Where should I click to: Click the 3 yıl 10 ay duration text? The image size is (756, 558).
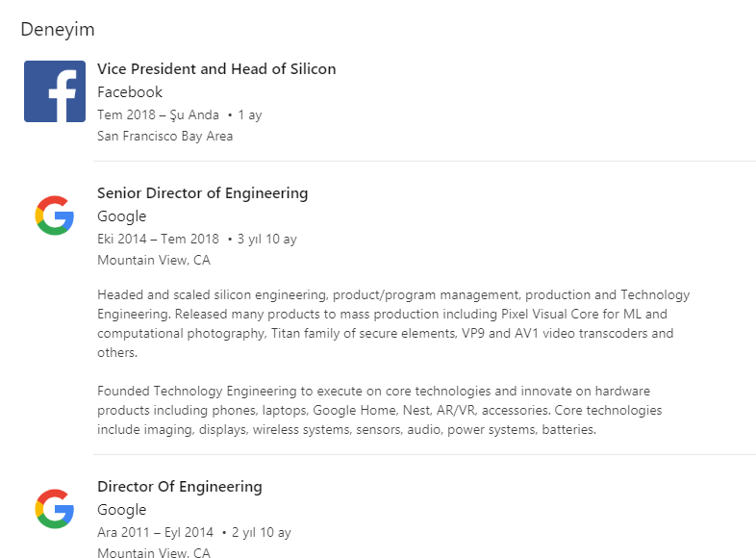click(x=267, y=240)
